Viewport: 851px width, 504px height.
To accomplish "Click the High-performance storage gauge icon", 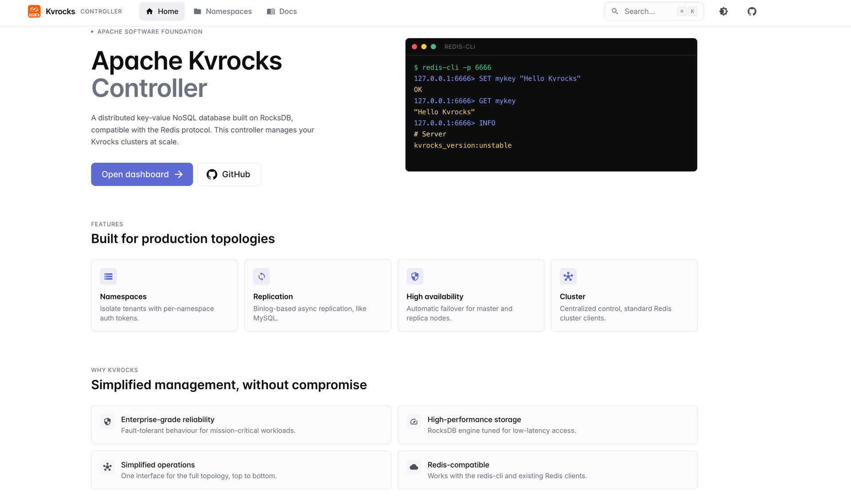I will point(414,422).
